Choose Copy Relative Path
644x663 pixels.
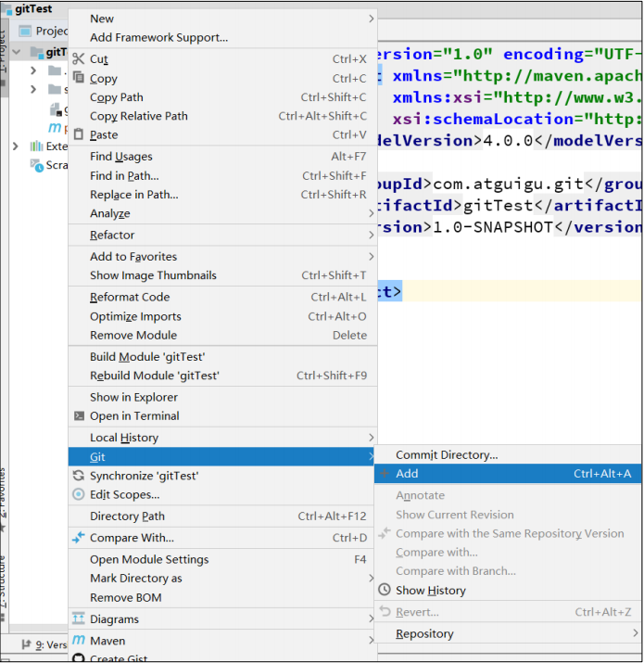[x=222, y=116]
